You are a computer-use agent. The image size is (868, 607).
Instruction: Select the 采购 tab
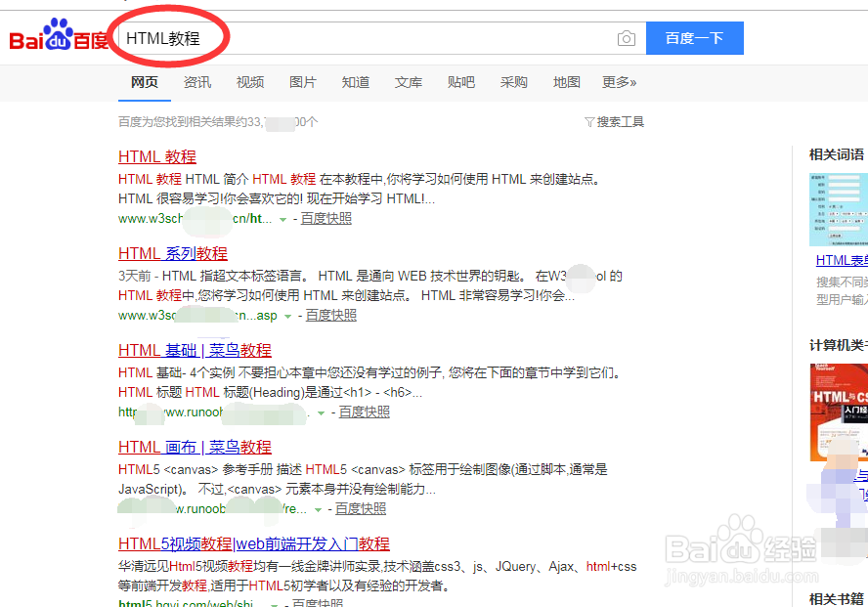click(513, 82)
